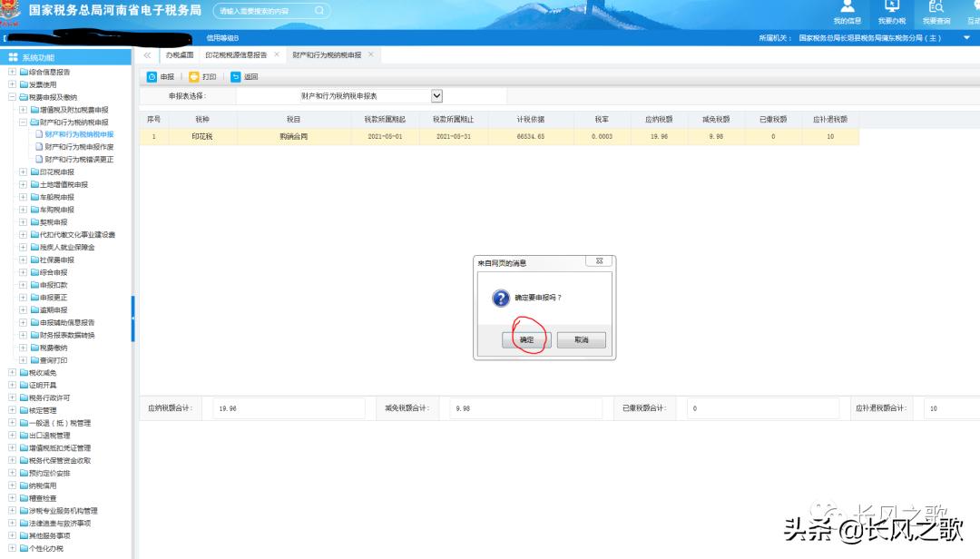The width and height of the screenshot is (980, 559).
Task: Open the 申报表选择 dropdown
Action: [x=436, y=95]
